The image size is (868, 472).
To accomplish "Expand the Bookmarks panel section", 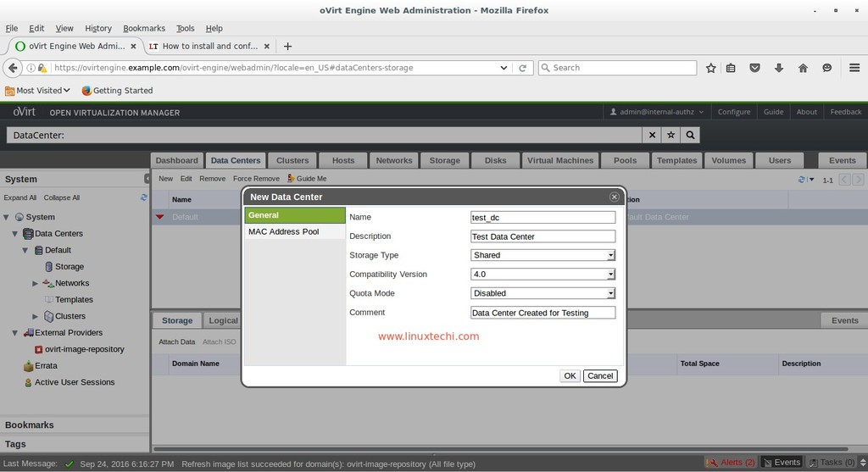I will click(75, 425).
